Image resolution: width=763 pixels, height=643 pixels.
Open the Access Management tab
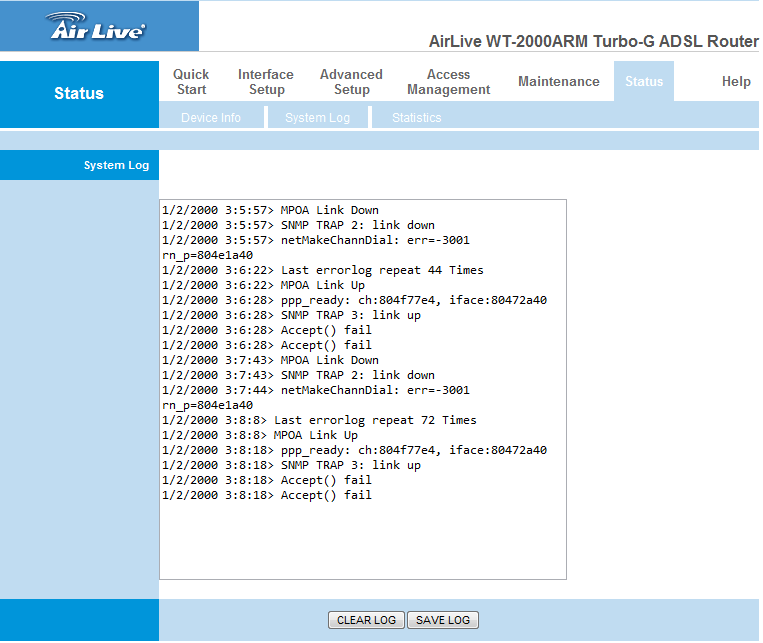coord(449,82)
